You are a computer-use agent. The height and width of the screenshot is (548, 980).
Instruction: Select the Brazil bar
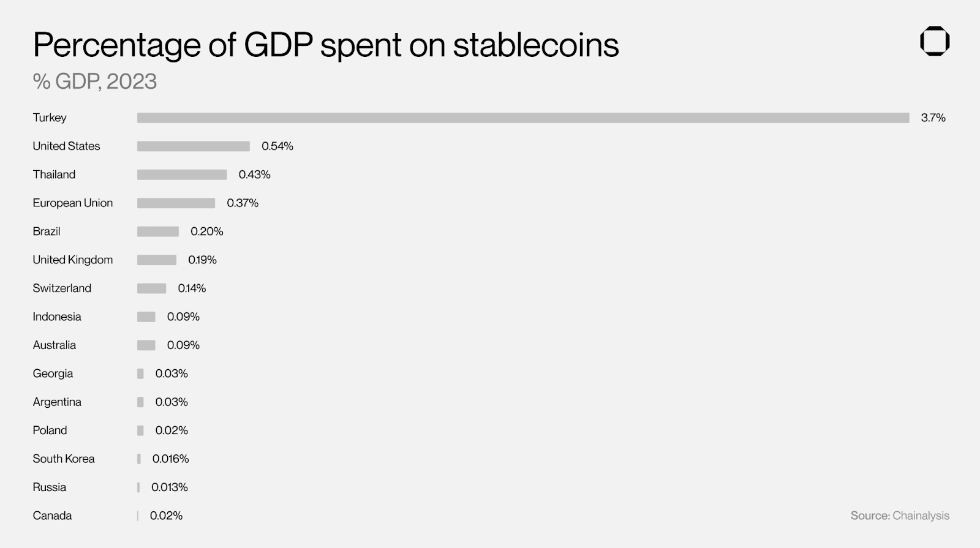[x=158, y=231]
